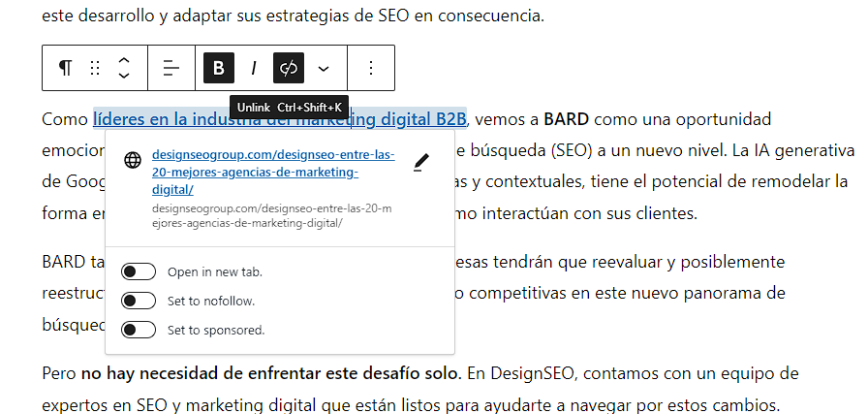Image resolution: width=868 pixels, height=414 pixels.
Task: Click gray URL preview text in popup
Action: [x=272, y=216]
